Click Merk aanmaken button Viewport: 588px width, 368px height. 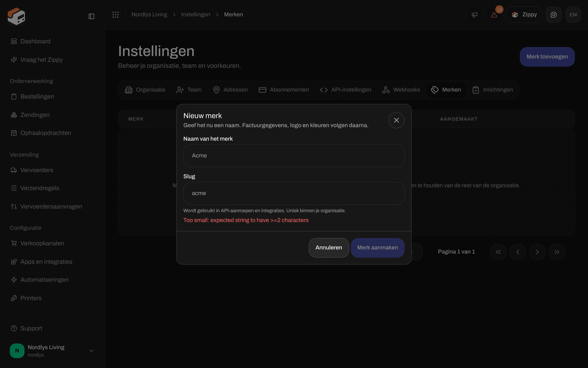tap(378, 248)
